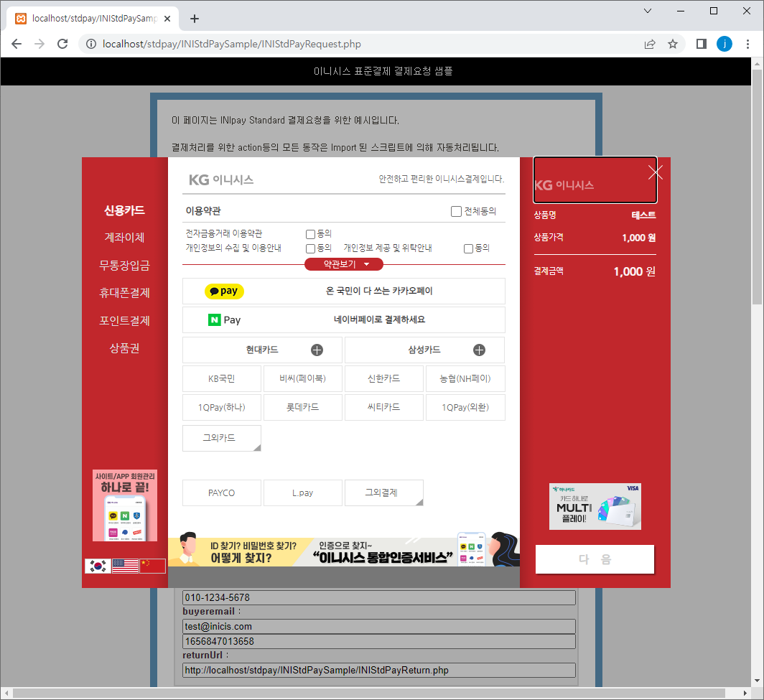The height and width of the screenshot is (700, 764).
Task: Click the returnUrl input field
Action: pyautogui.click(x=379, y=671)
